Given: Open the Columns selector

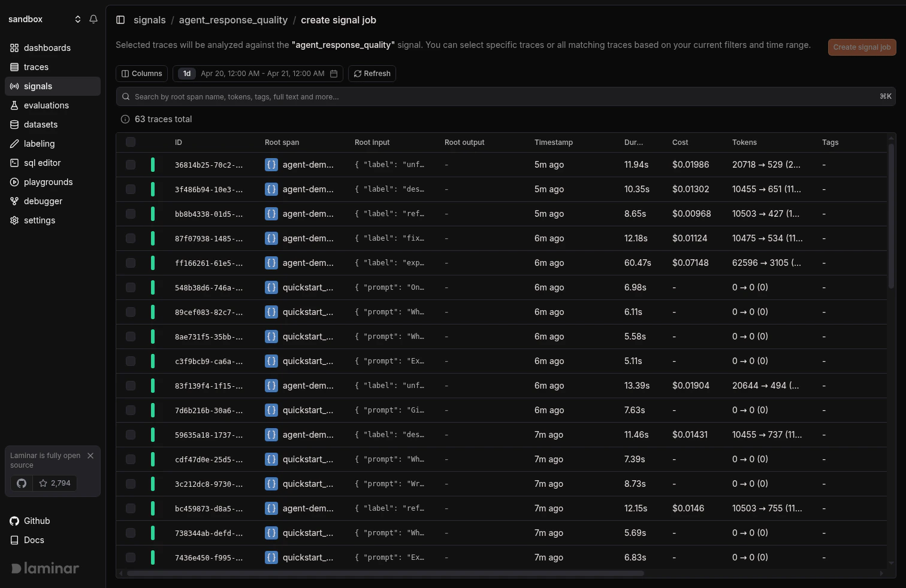Looking at the screenshot, I should pos(141,73).
